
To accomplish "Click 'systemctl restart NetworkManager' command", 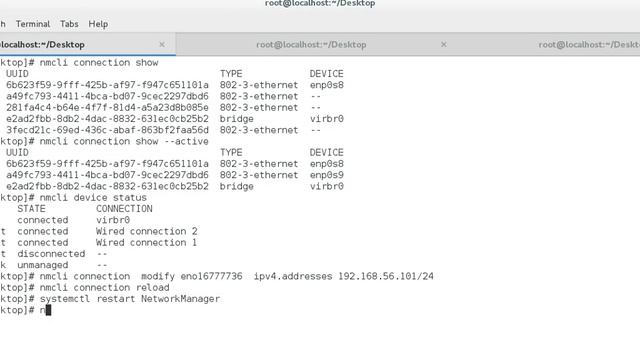I will click(130, 299).
